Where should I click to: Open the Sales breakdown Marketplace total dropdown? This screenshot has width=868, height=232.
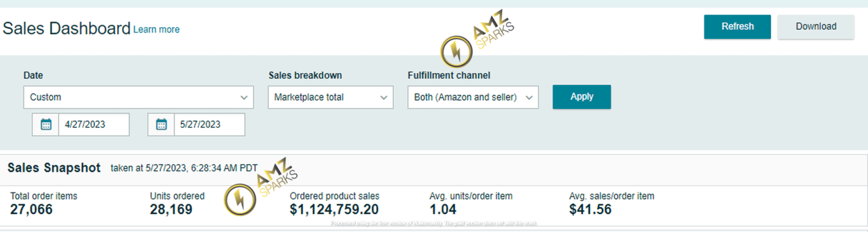[330, 97]
